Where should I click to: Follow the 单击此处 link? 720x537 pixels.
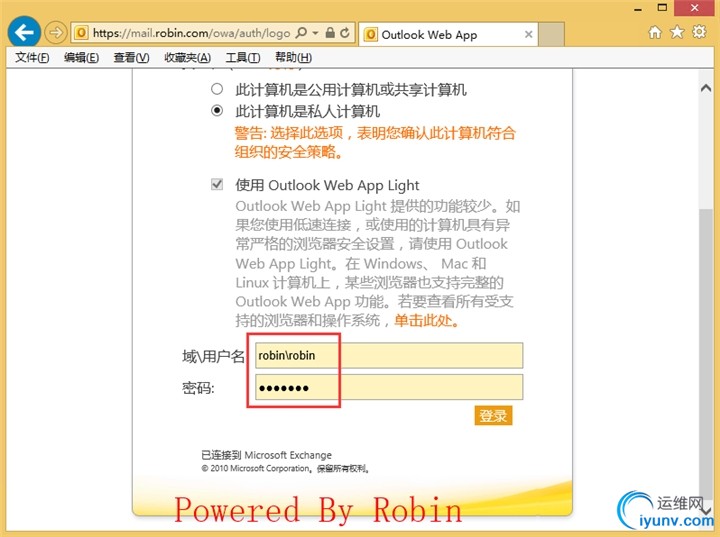coord(427,320)
